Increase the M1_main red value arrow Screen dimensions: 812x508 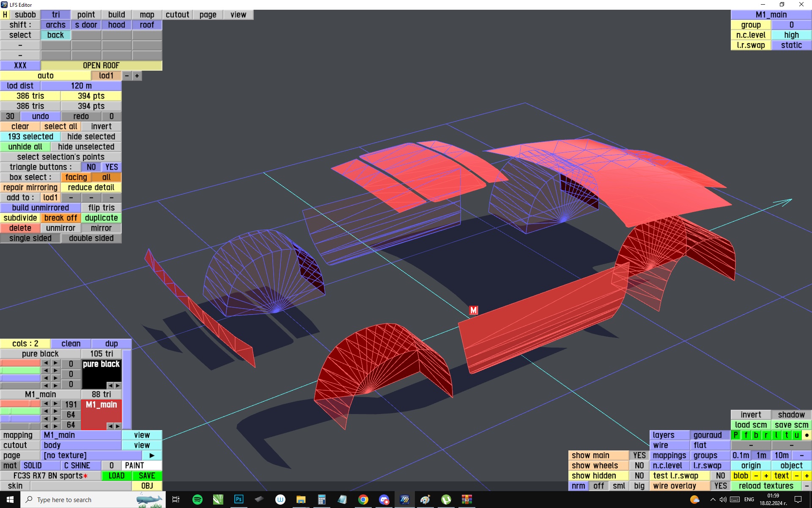[55, 404]
